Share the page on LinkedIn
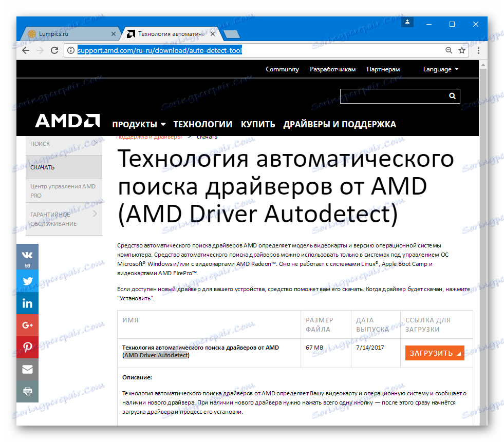This screenshot has height=442, width=504. 27,303
